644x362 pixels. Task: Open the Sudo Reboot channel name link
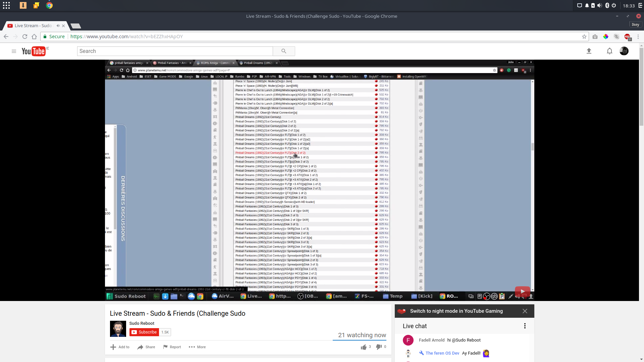[142, 323]
